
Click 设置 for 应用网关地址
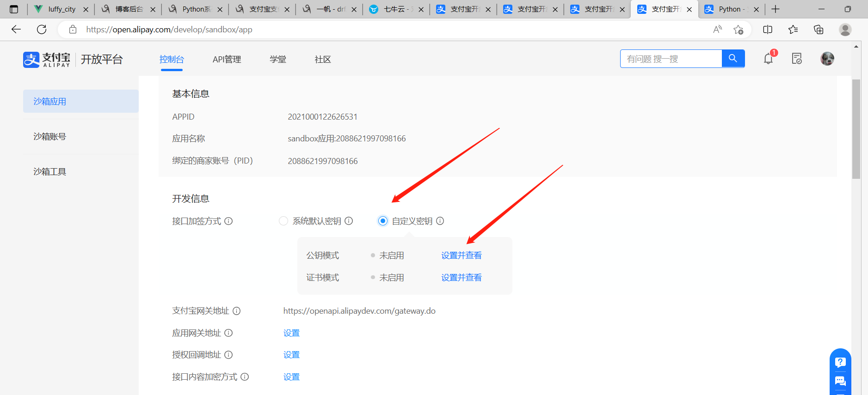tap(291, 333)
